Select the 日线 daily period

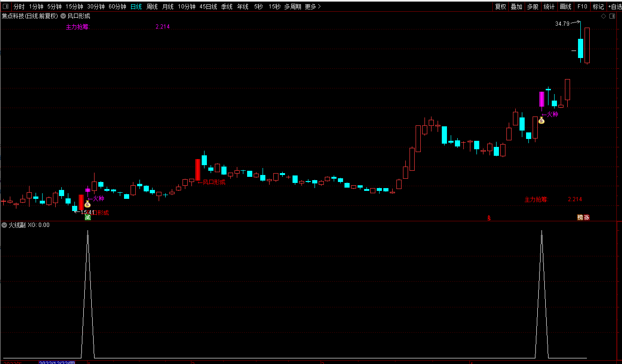tap(136, 7)
